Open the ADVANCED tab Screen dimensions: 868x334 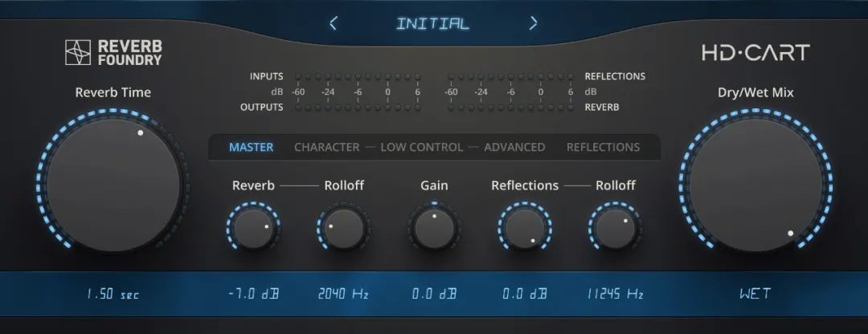click(514, 147)
